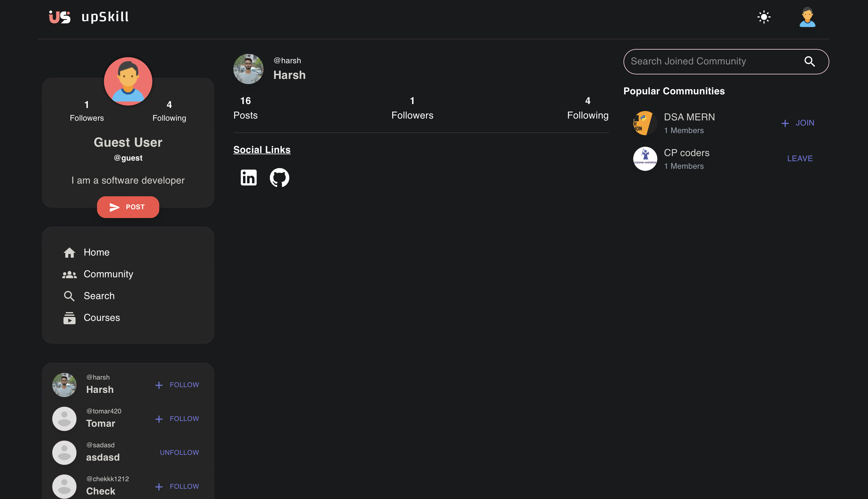Click the magnifier icon in community search
The height and width of the screenshot is (499, 868).
[x=809, y=61]
